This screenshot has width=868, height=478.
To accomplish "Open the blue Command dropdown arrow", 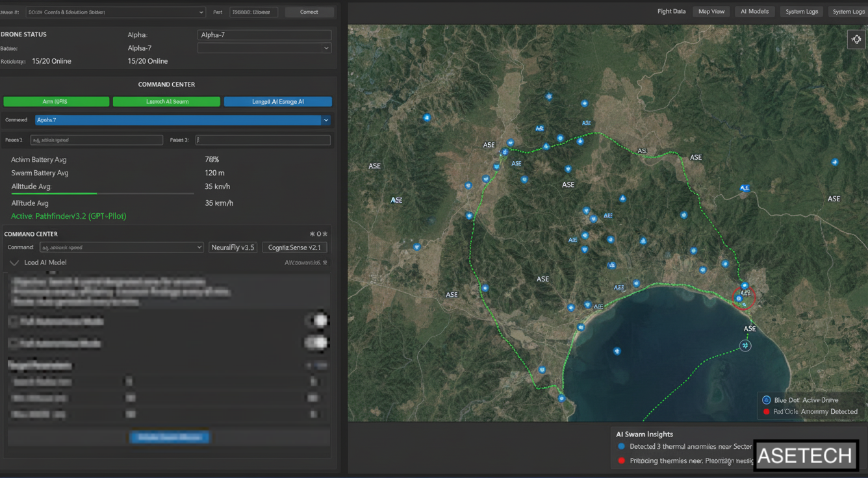I will 326,120.
